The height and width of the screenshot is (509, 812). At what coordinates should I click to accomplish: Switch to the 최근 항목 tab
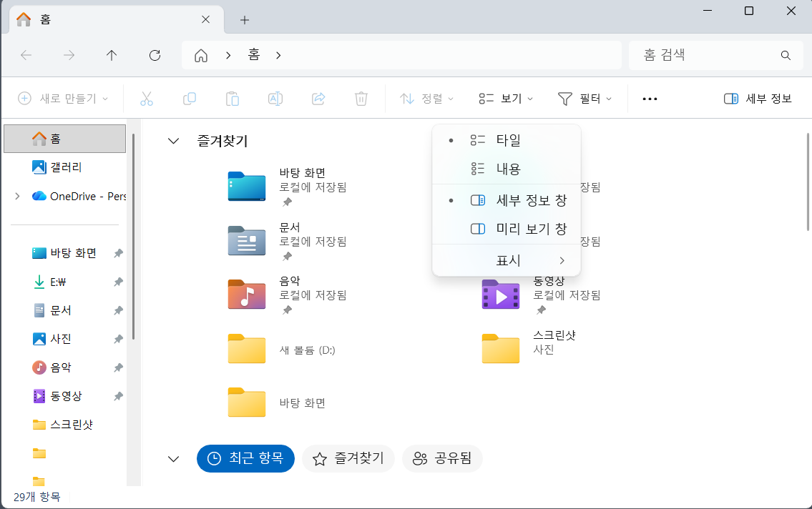tap(245, 458)
